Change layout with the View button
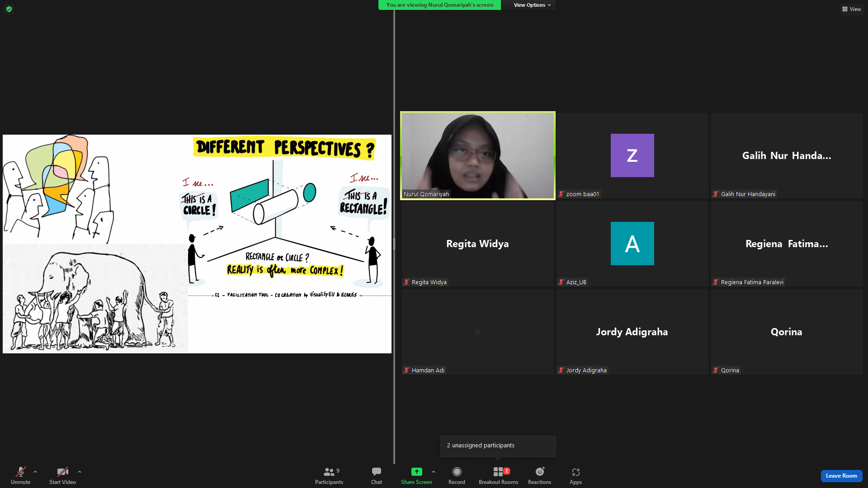 [851, 9]
